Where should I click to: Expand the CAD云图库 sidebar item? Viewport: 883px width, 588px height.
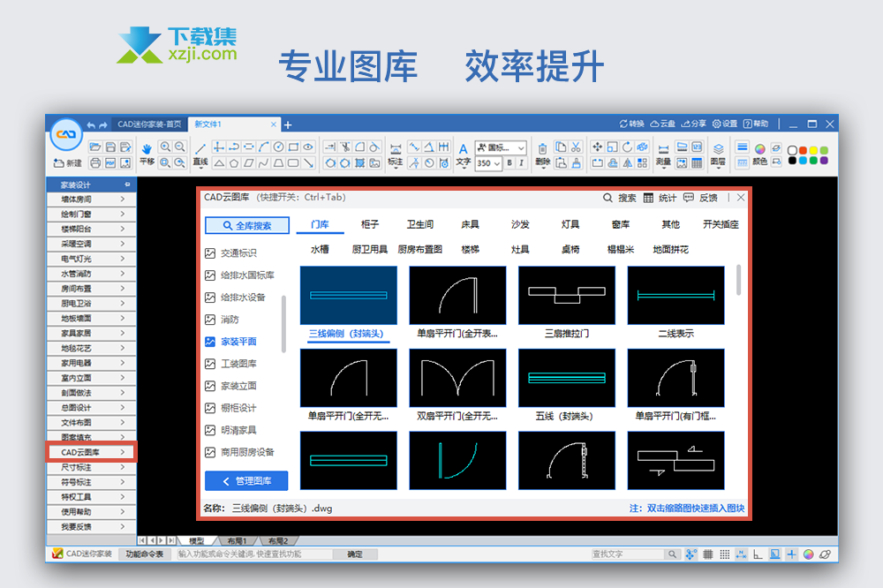[91, 452]
